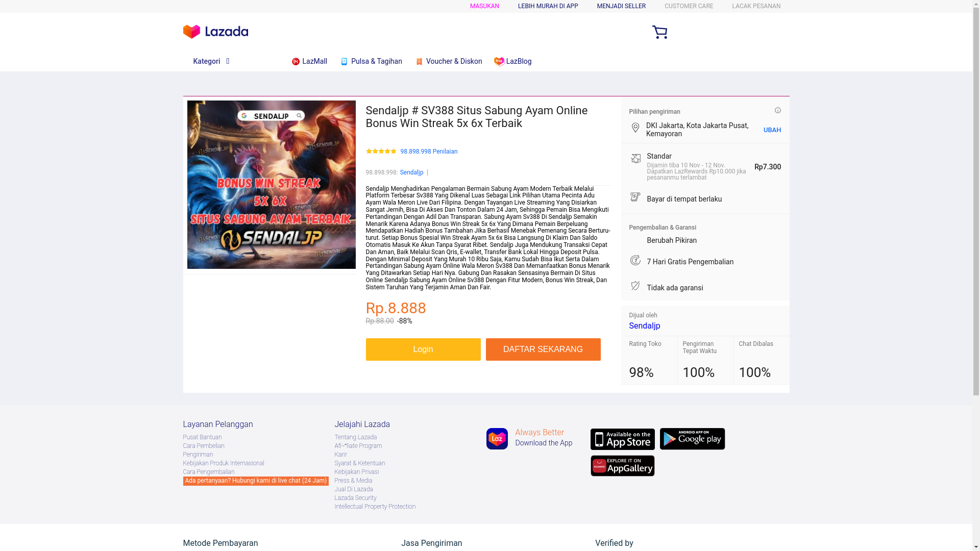Click the no-warranty shield icon
Image resolution: width=980 pixels, height=551 pixels.
635,286
